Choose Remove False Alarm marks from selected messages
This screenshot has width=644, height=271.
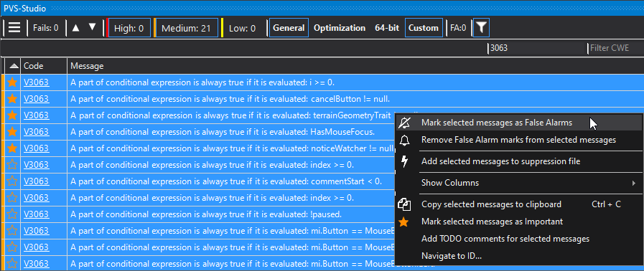click(x=519, y=140)
